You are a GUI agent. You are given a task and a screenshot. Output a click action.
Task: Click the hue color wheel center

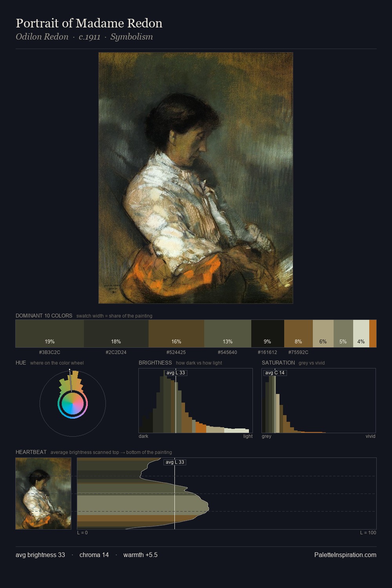pyautogui.click(x=73, y=404)
